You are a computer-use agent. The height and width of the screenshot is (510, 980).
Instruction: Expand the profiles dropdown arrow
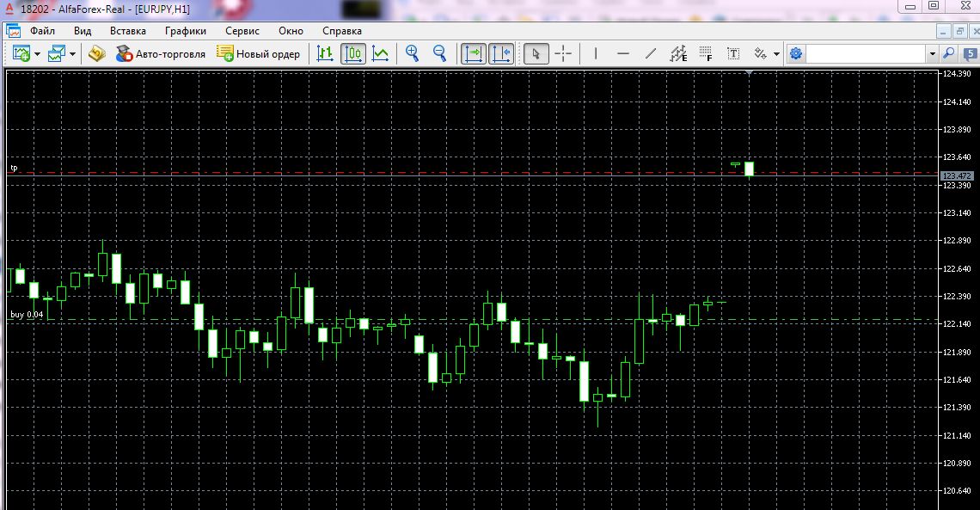[72, 54]
